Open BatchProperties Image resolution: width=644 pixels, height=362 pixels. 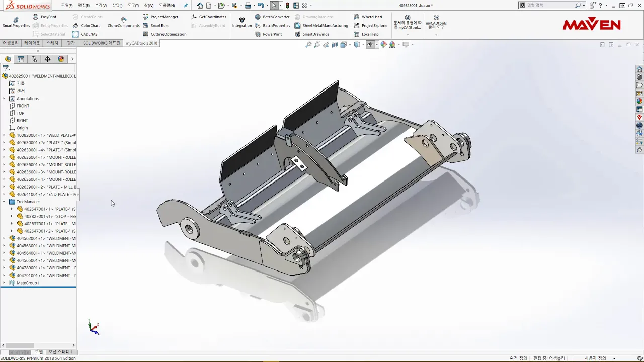click(x=272, y=25)
